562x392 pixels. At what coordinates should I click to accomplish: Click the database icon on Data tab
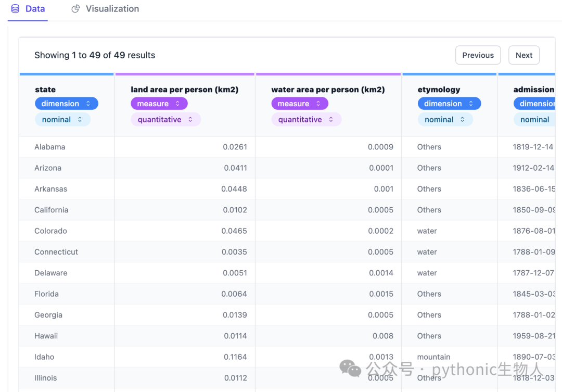pos(16,9)
